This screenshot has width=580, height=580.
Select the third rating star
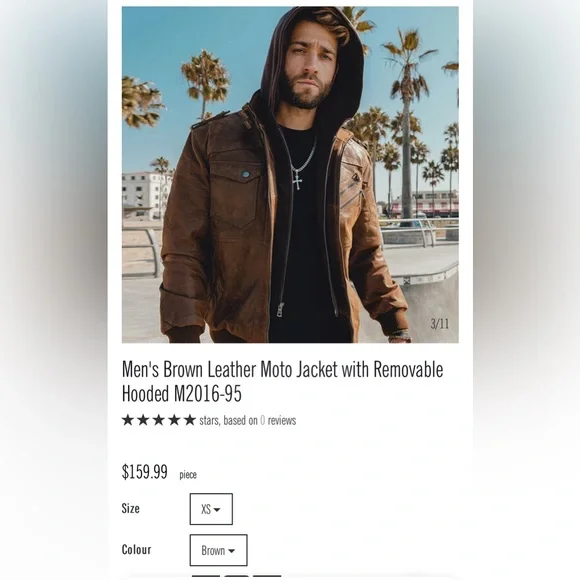point(159,420)
